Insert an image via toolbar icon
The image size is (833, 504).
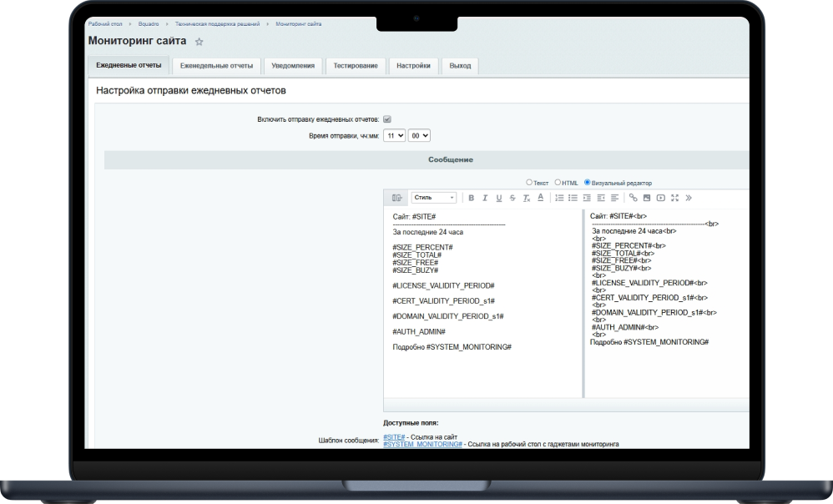(647, 198)
